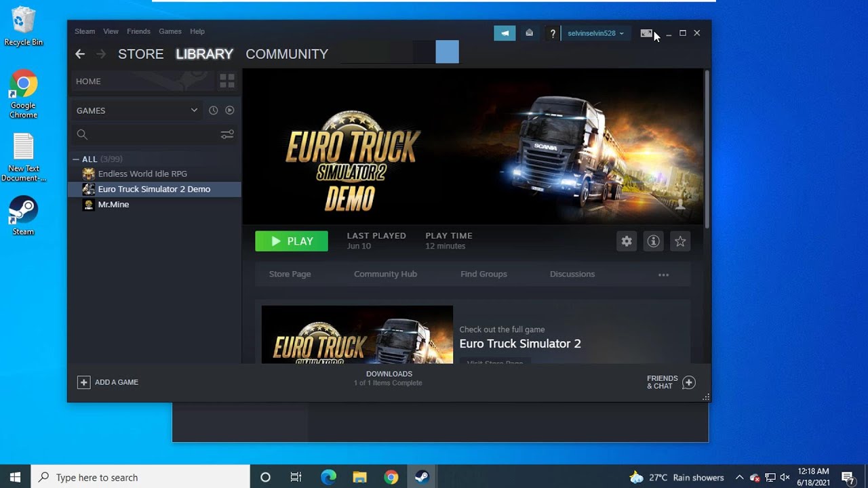Open the notification center icon
Screen dimensions: 868x488
(x=847, y=477)
